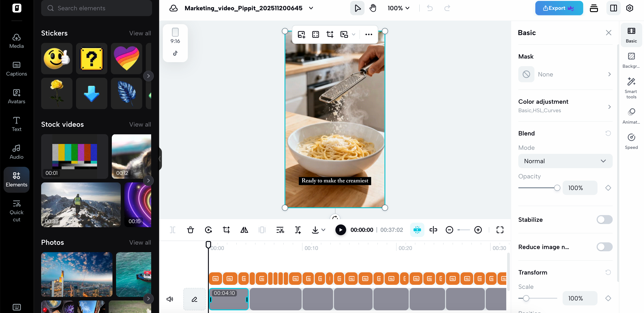Click the Export button
The image size is (644, 313).
(x=559, y=8)
